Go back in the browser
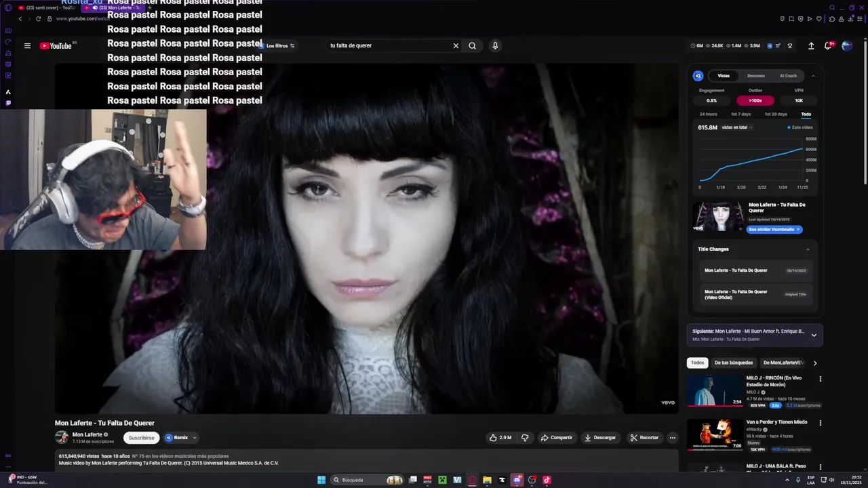This screenshot has width=868, height=488. click(20, 18)
